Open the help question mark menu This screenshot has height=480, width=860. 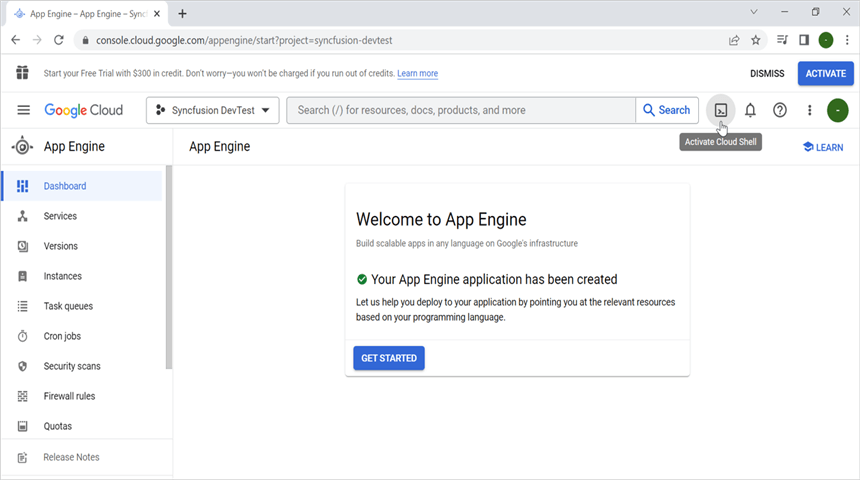coord(780,110)
